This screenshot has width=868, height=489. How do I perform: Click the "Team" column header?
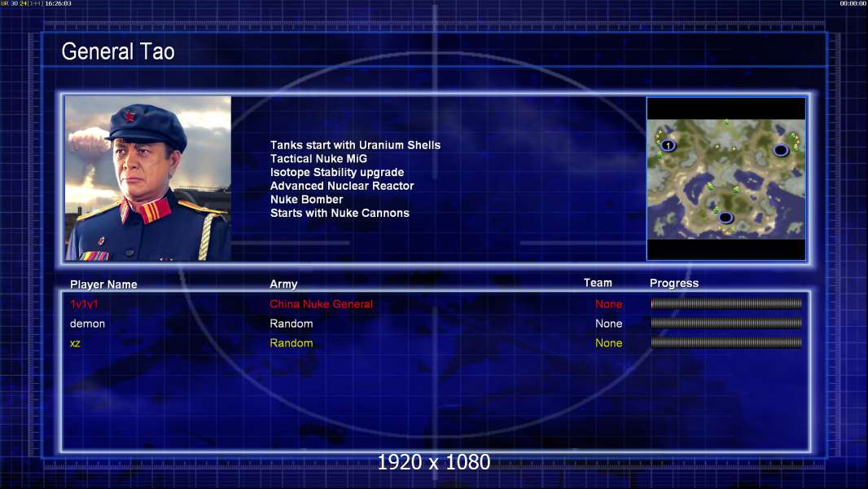coord(598,283)
